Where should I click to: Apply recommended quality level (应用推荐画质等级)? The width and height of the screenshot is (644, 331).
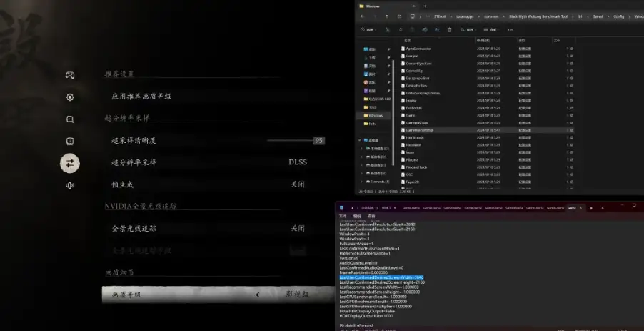[141, 97]
